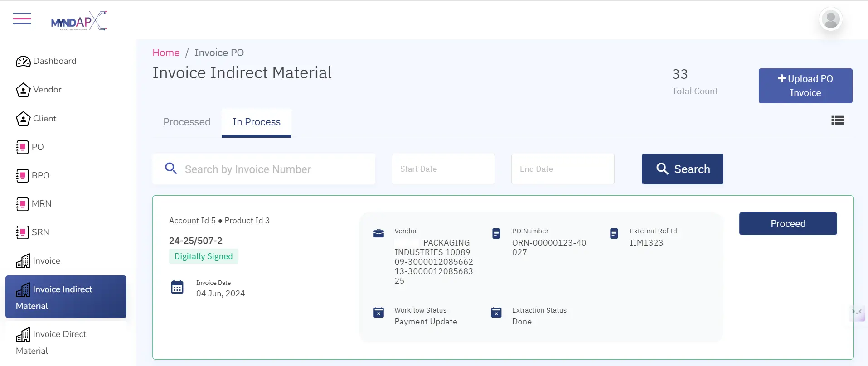The image size is (868, 366).
Task: Select Invoice Direct Material menu item
Action: (x=51, y=342)
